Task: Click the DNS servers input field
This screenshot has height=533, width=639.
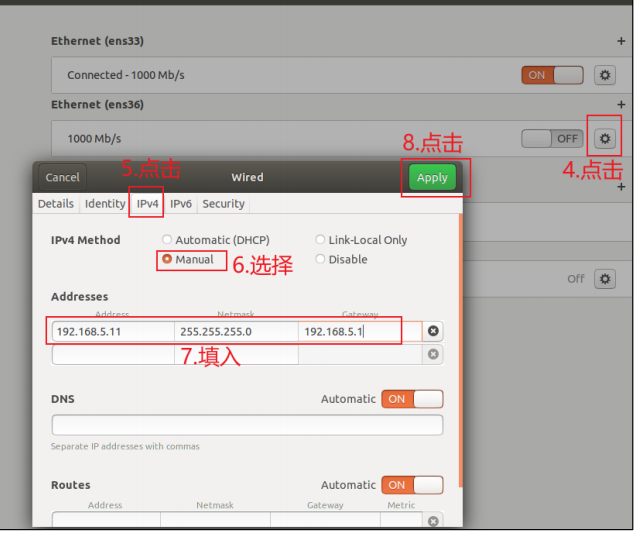Action: [x=247, y=425]
